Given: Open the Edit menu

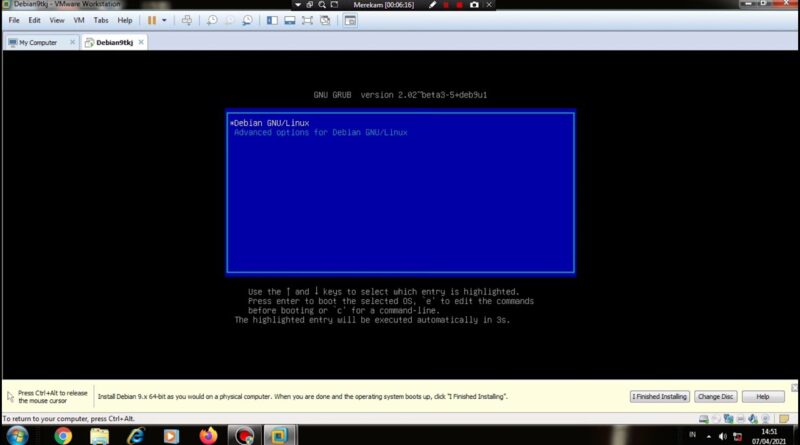Looking at the screenshot, I should (34, 20).
